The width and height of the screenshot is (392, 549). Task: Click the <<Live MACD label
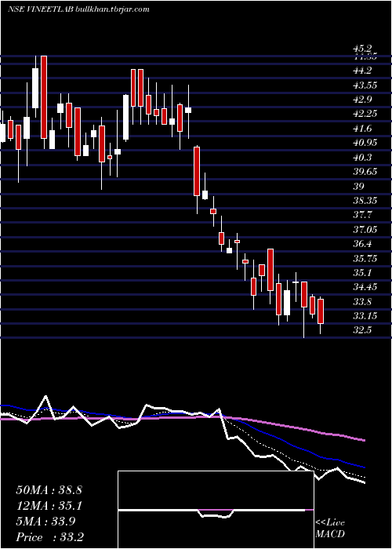[x=330, y=529]
